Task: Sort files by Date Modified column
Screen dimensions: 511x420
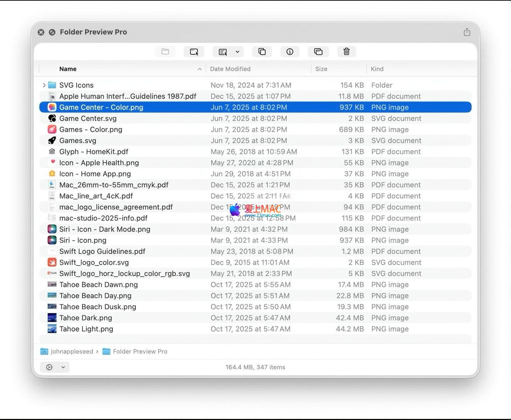Action: click(230, 69)
